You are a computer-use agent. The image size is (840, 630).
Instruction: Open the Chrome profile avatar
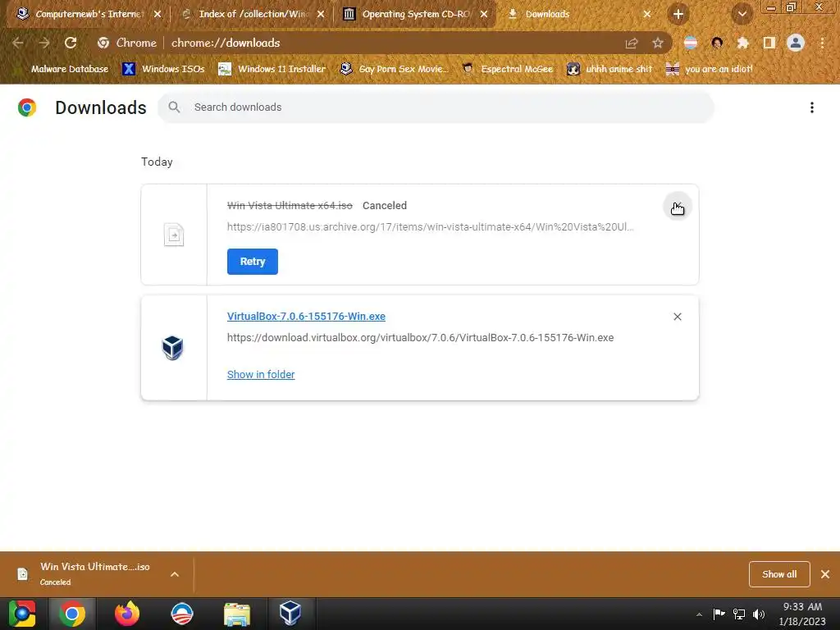pos(796,43)
